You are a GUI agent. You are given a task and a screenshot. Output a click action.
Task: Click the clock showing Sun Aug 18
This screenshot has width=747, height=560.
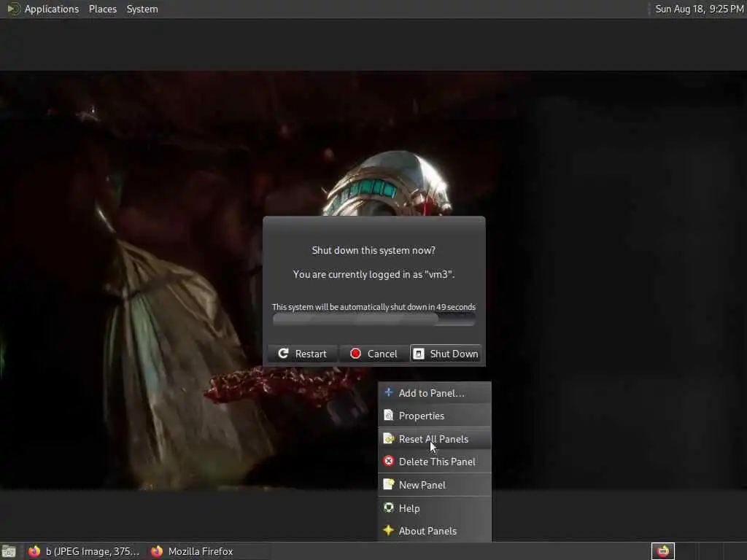coord(699,9)
